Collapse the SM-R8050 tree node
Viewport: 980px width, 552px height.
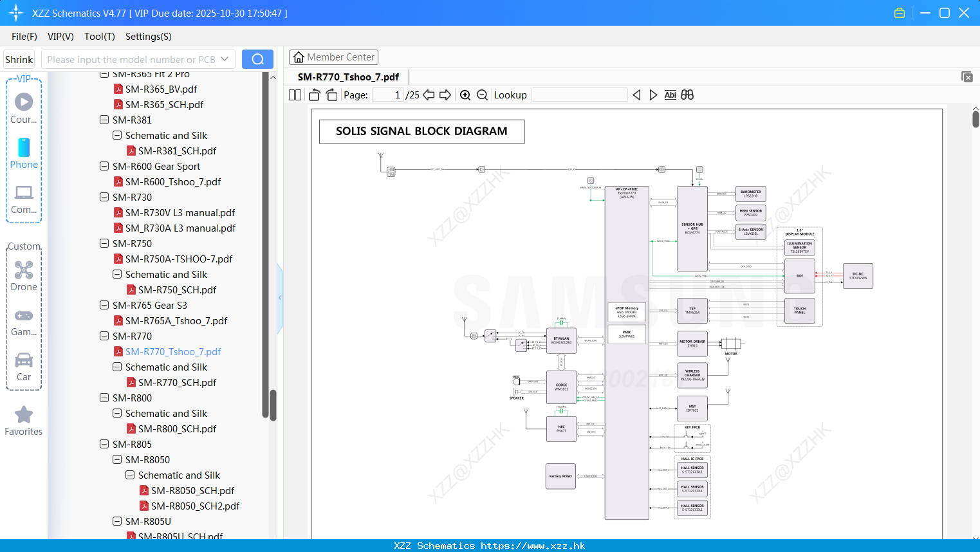click(x=117, y=460)
